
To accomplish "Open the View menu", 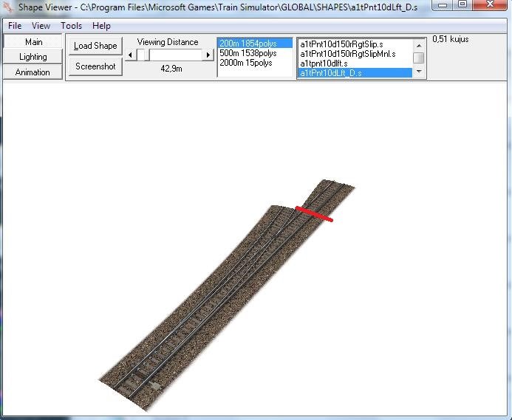I will pyautogui.click(x=41, y=26).
